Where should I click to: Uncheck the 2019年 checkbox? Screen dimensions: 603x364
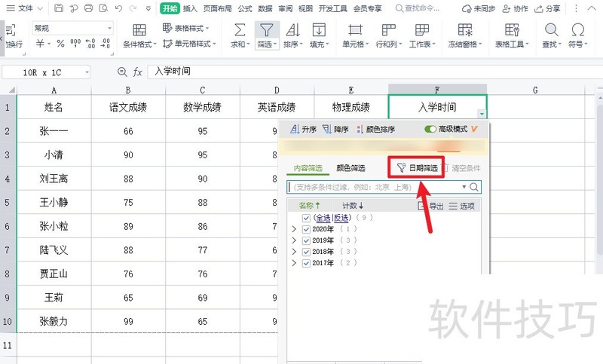click(x=306, y=240)
